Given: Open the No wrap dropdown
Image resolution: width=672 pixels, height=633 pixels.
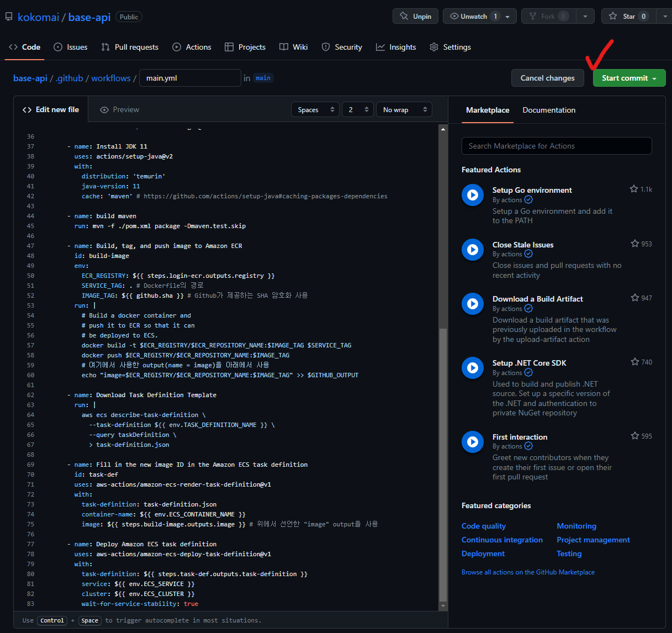Looking at the screenshot, I should 404,109.
